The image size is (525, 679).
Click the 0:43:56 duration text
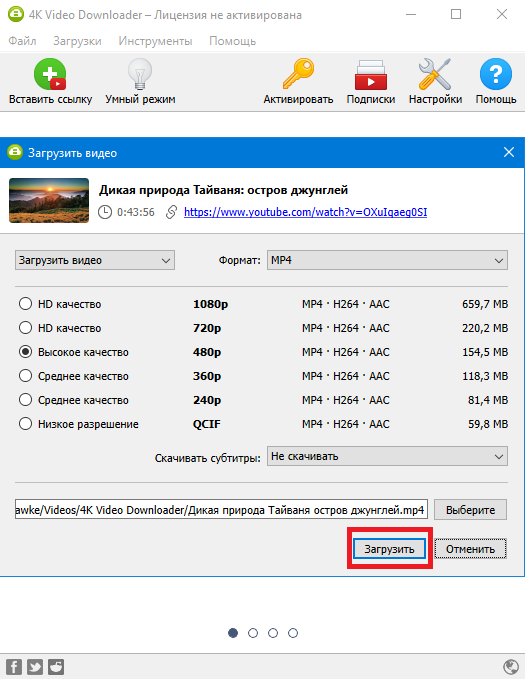136,212
